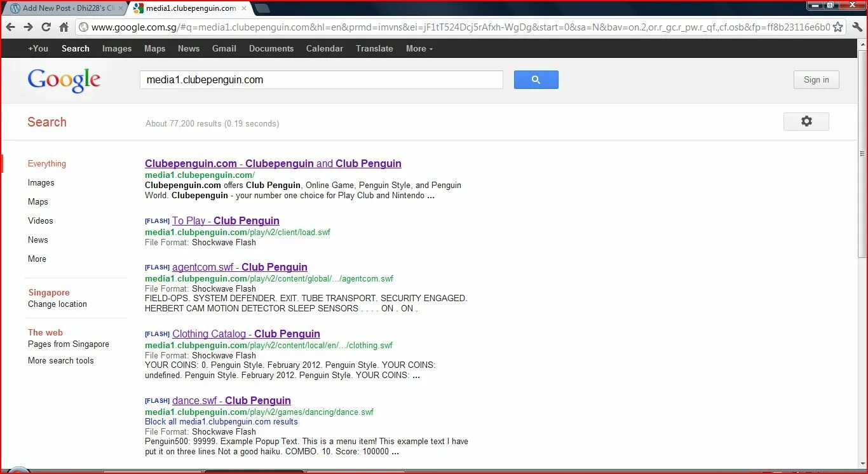Go forward with the browser forward arrow
Viewport: 868px width, 474px height.
[28, 27]
